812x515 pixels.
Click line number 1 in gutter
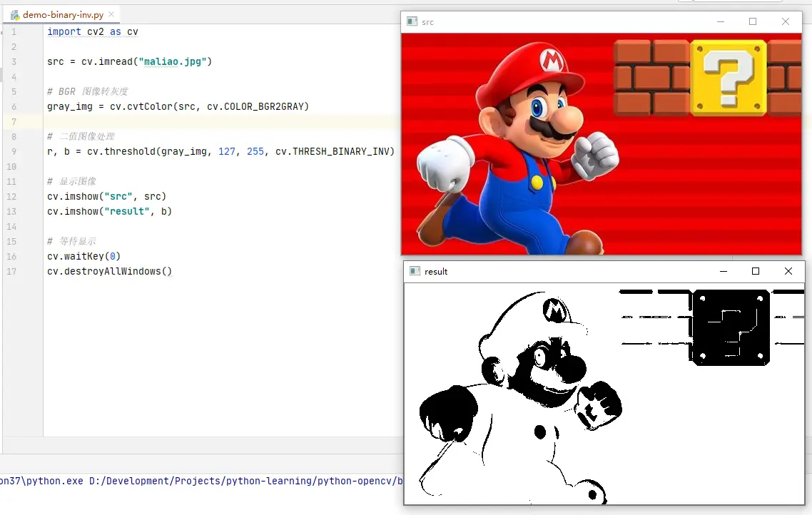pos(14,32)
